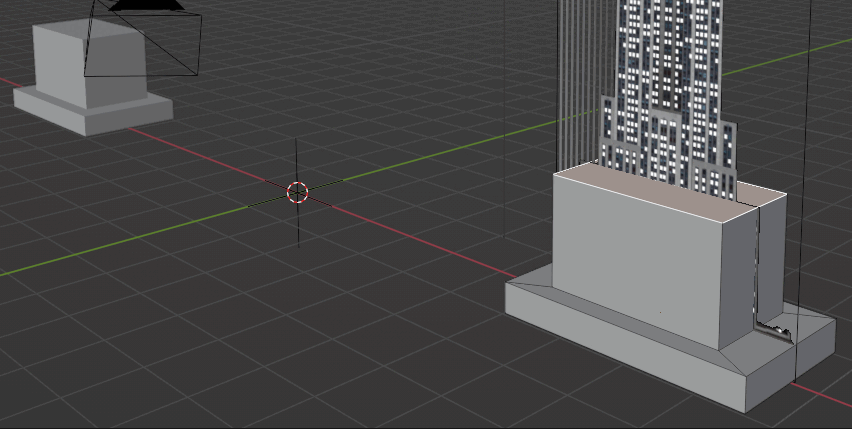Select the highlighted top face of large block
Viewport: 852px width, 429px height.
tap(669, 188)
